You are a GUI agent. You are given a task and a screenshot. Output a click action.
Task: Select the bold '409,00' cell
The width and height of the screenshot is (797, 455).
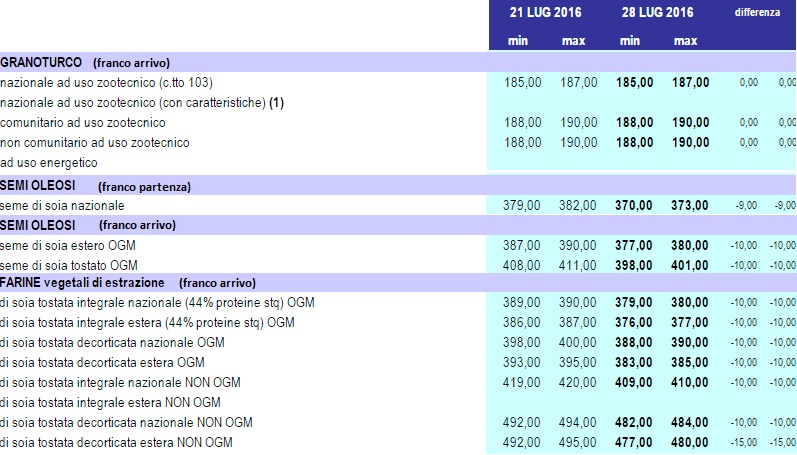[x=633, y=382]
